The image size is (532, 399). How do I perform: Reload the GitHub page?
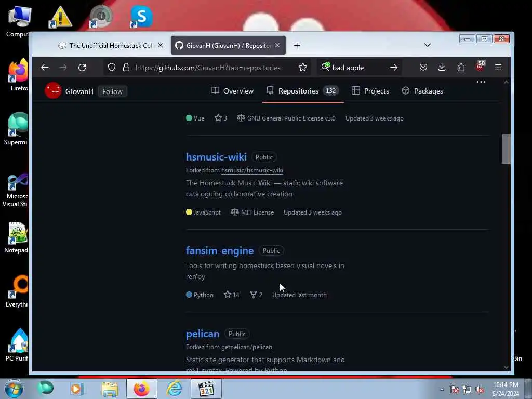[x=82, y=68]
